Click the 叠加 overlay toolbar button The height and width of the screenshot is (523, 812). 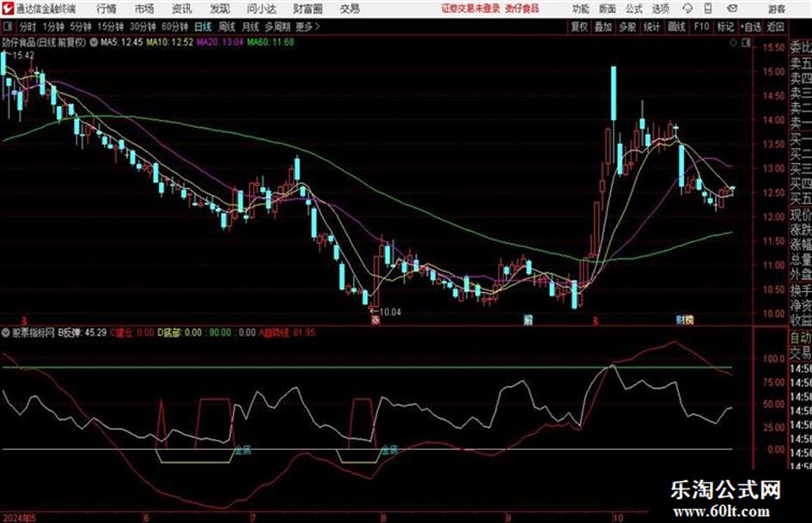click(603, 27)
